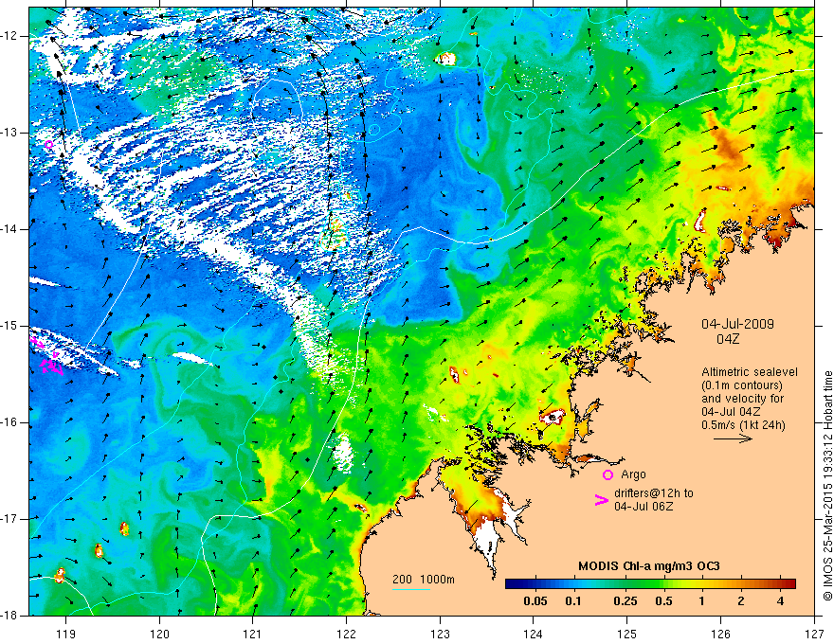
Task: Click the '04-Jul 04Z' caption line
Action: click(x=731, y=412)
